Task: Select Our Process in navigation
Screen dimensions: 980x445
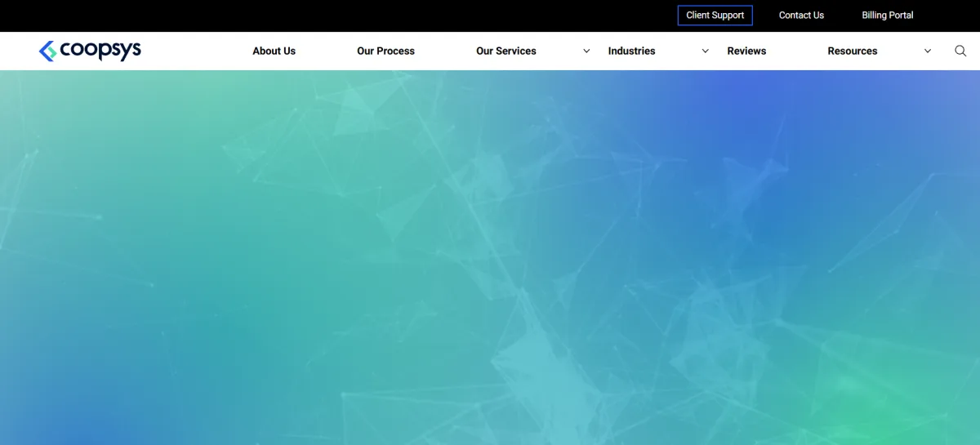Action: pyautogui.click(x=385, y=51)
